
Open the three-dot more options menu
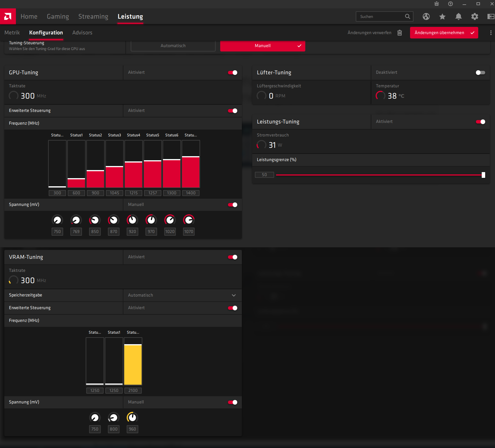click(x=491, y=33)
